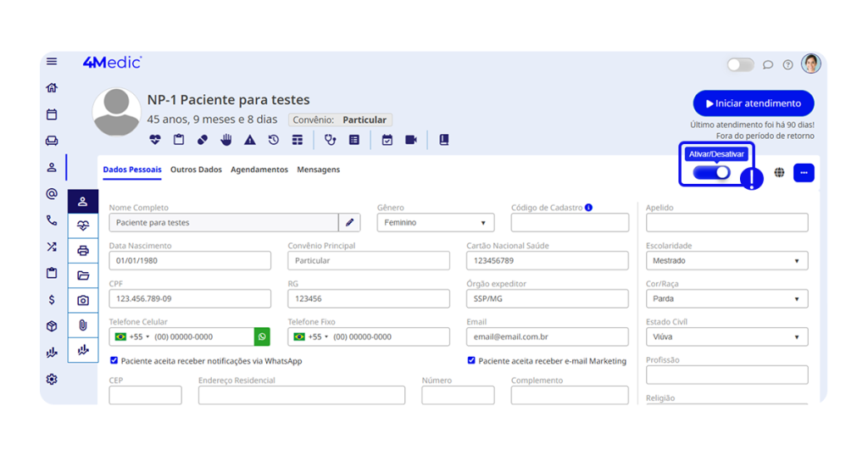Image resolution: width=868 pixels, height=456 pixels.
Task: Click the Iniciar atendimento button
Action: (753, 103)
